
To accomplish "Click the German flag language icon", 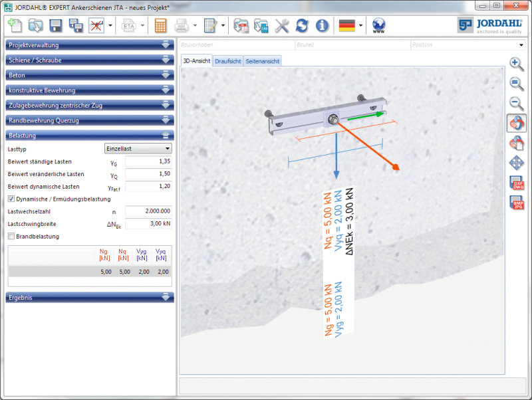I will point(347,25).
